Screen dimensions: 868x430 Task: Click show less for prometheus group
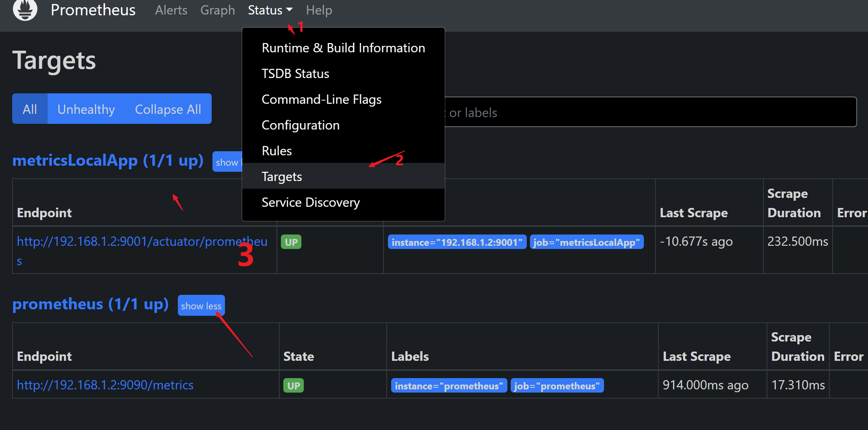click(x=201, y=306)
